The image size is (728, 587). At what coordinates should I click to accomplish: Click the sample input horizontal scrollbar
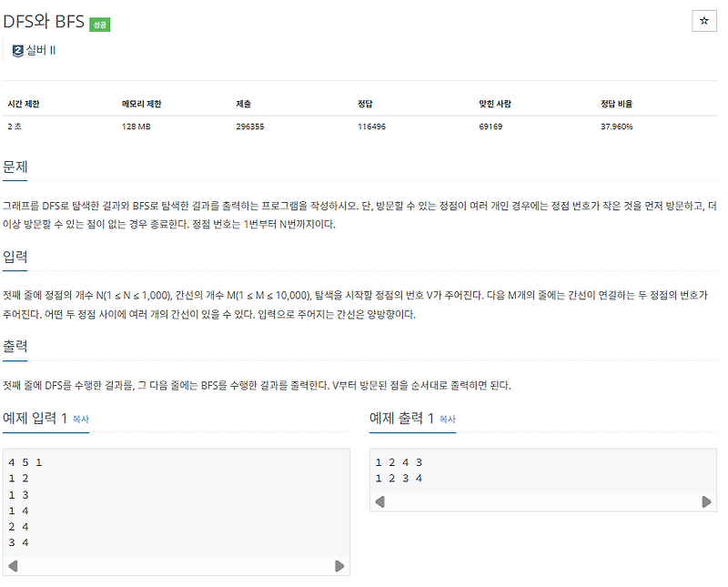177,564
